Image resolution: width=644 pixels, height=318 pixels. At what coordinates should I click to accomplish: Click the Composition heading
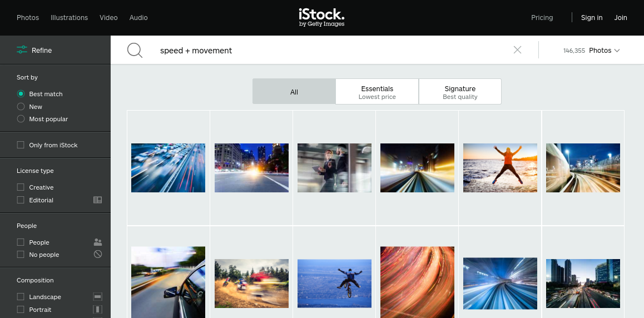click(x=35, y=280)
